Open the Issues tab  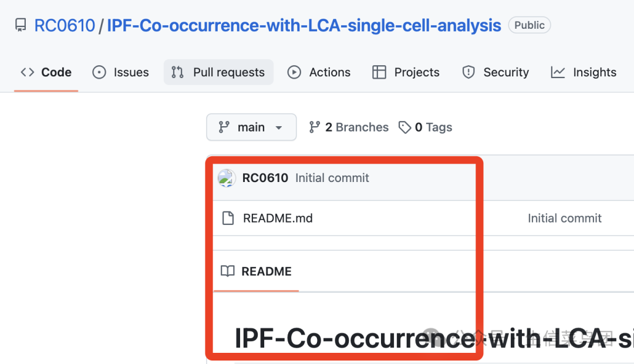coord(120,72)
